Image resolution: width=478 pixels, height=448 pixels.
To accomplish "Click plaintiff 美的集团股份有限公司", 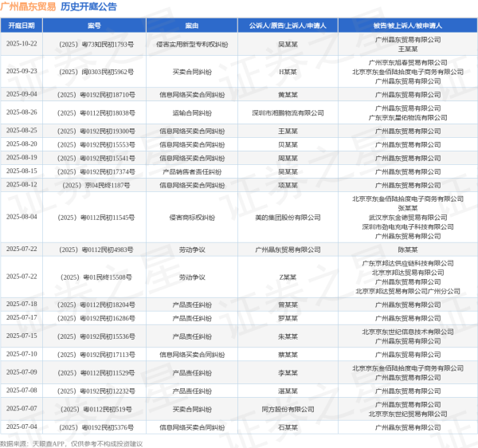I will (x=288, y=217).
